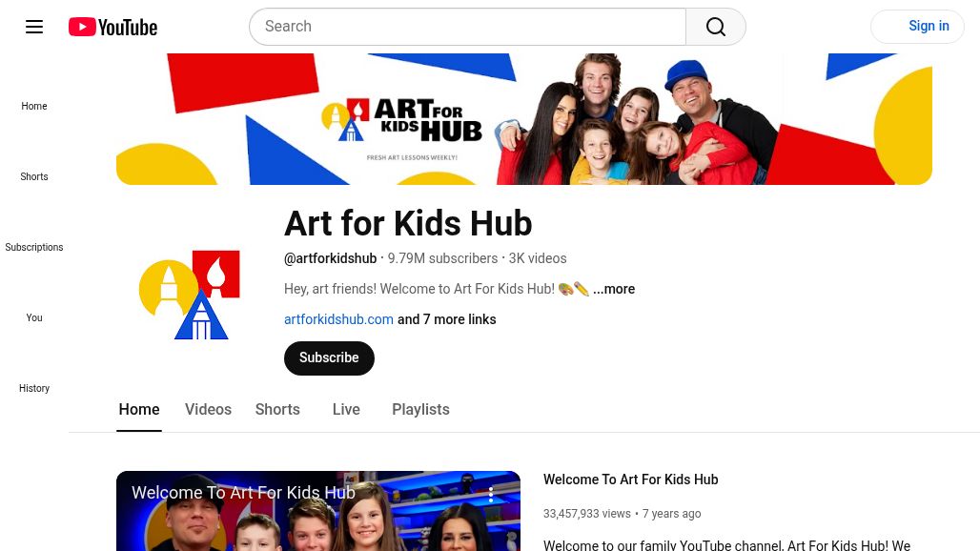Open the artforkidshub.com link

[x=338, y=320]
